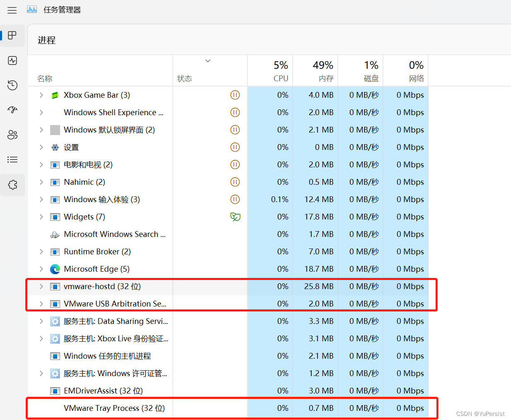Sort by the 0% 网络 column header
Viewport: 511px width, 420px height.
click(406, 71)
